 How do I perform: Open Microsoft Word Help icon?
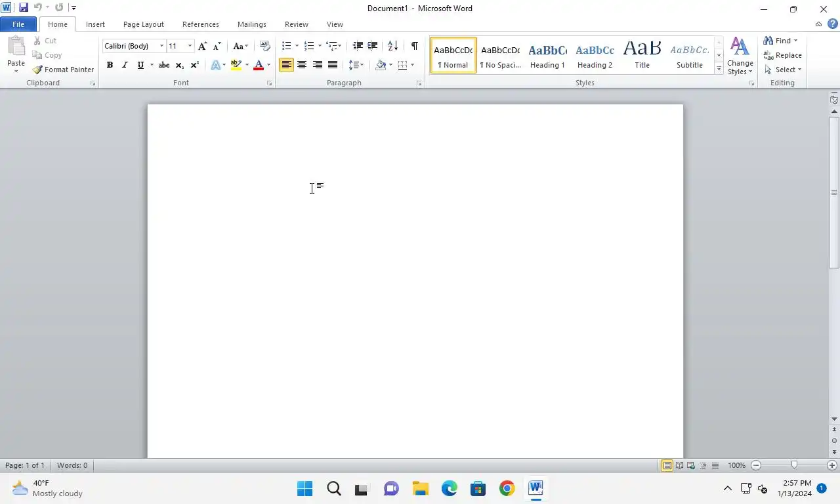click(x=832, y=24)
